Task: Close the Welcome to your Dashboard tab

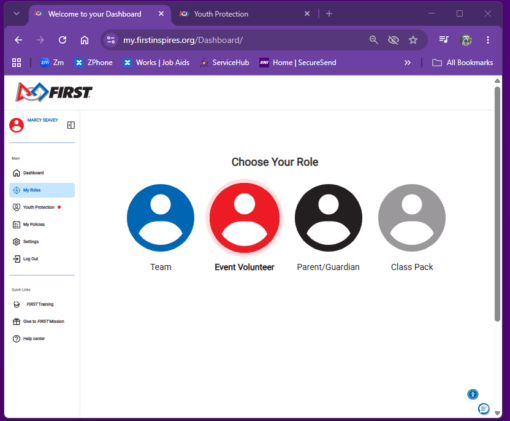Action: [x=161, y=14]
